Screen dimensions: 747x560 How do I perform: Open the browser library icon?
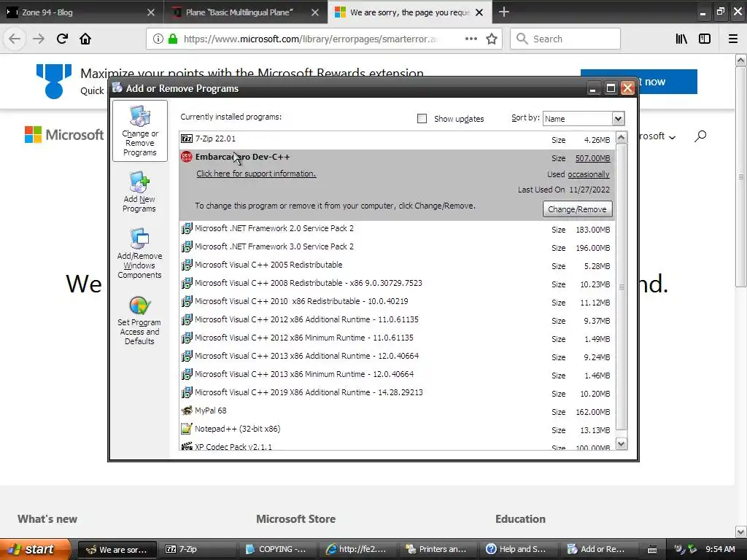click(681, 39)
